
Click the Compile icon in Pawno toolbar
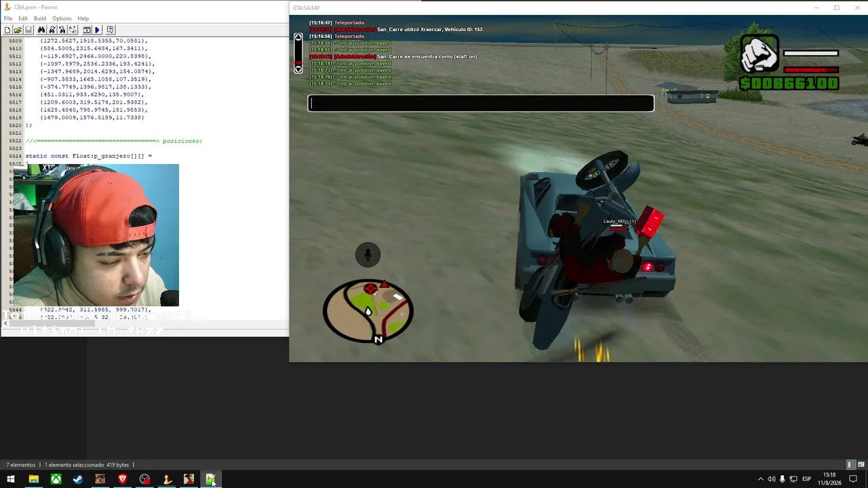[87, 30]
